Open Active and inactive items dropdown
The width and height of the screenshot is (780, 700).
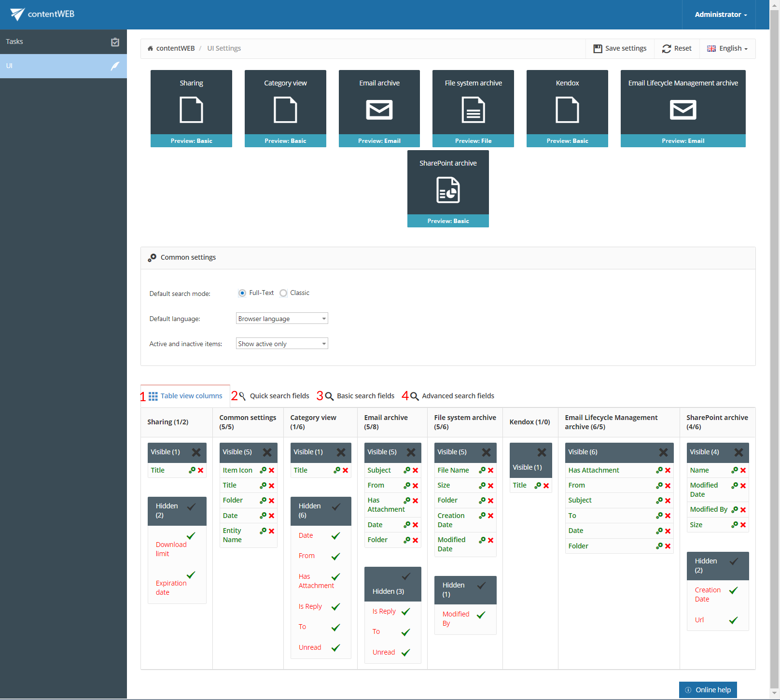pos(282,344)
